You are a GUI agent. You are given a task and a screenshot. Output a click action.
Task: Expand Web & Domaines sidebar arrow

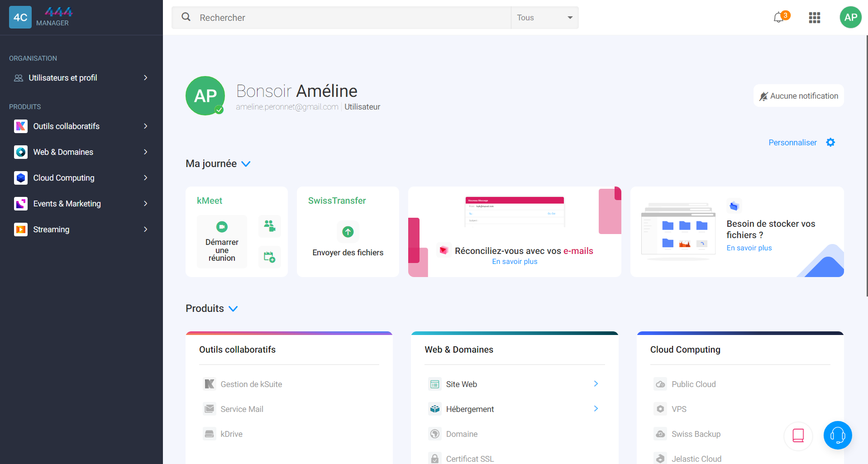(x=145, y=152)
